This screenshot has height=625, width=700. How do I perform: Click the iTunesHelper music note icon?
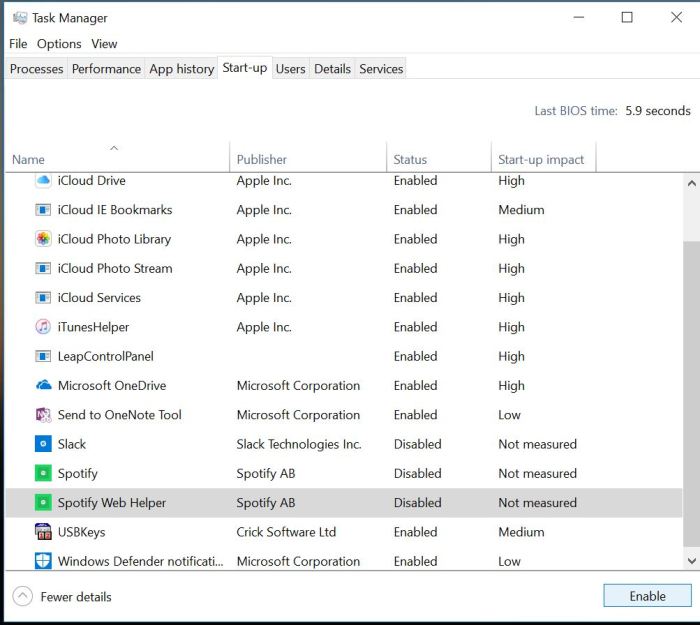[43, 327]
